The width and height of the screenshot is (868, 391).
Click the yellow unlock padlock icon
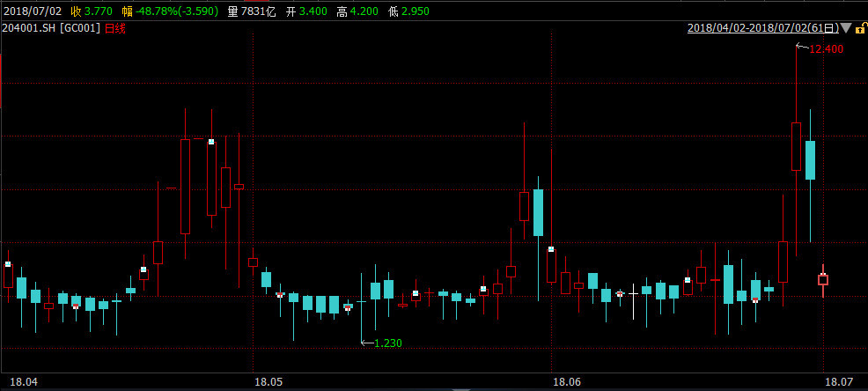[861, 27]
